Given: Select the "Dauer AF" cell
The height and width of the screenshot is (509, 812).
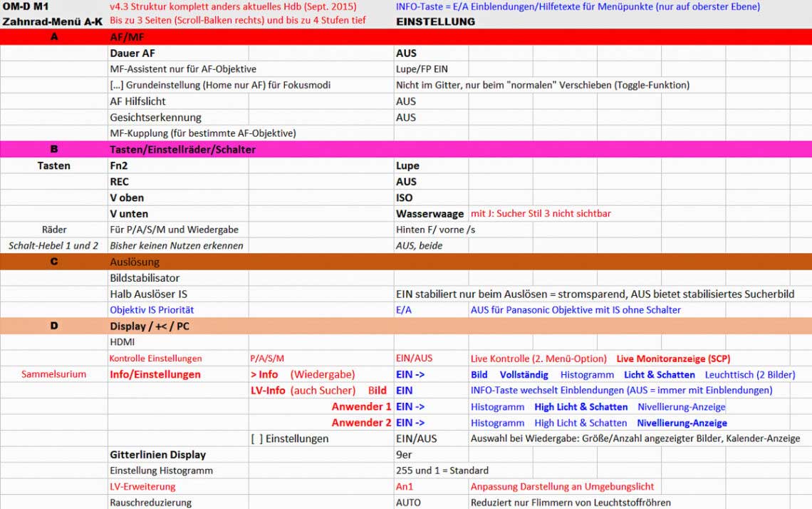Looking at the screenshot, I should click(x=132, y=53).
